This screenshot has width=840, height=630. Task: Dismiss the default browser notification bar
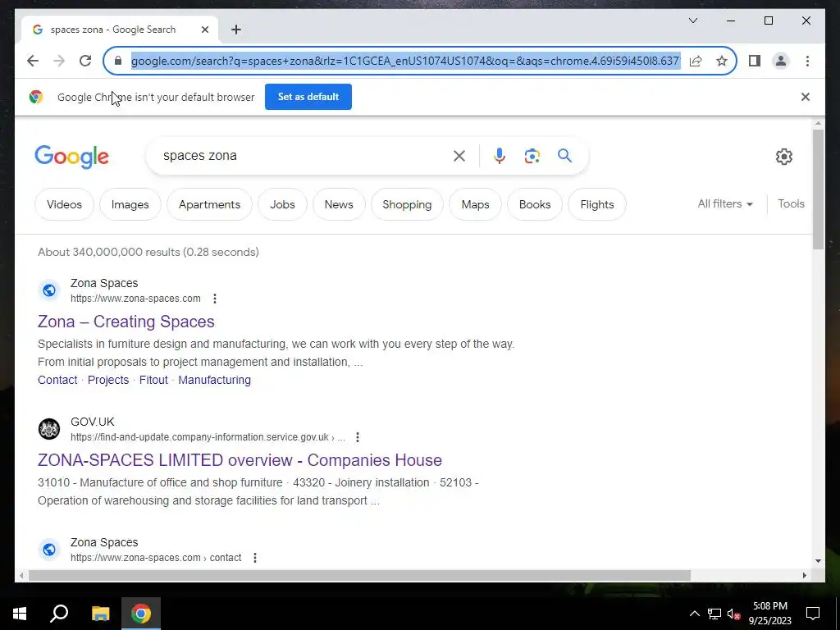(x=806, y=97)
